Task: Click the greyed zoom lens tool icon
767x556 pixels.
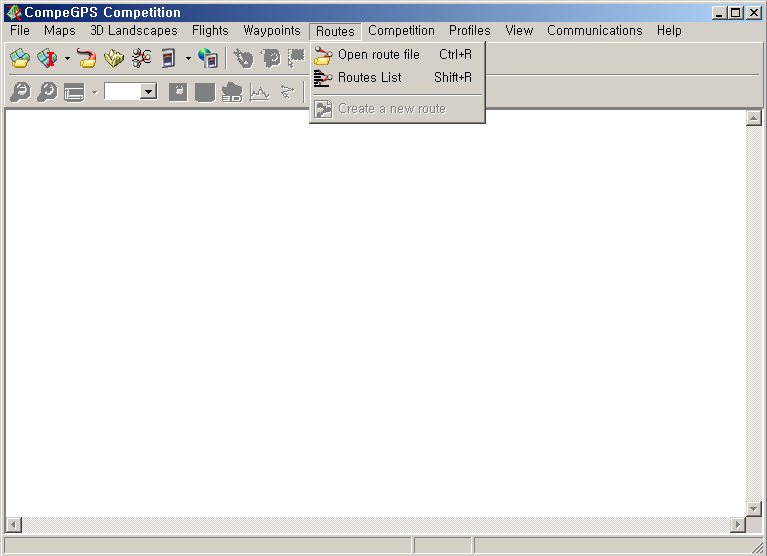Action: point(271,58)
